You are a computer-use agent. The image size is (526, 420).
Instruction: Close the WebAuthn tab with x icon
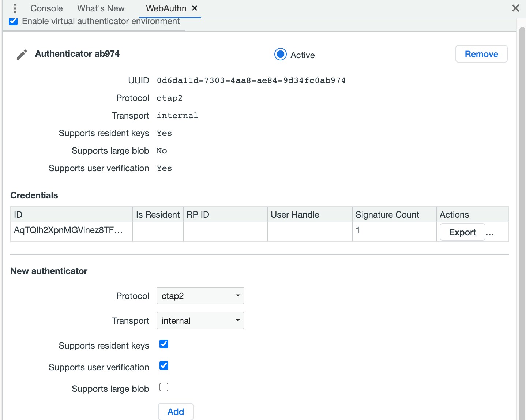pos(195,8)
